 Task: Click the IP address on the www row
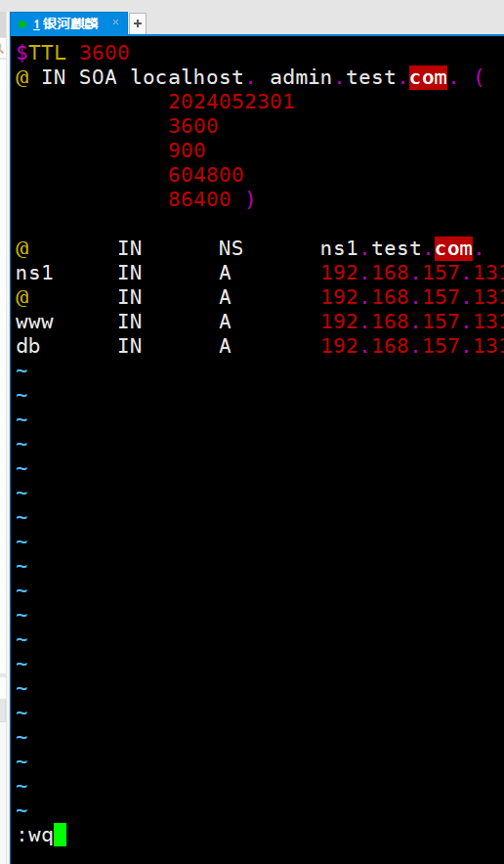pyautogui.click(x=412, y=322)
